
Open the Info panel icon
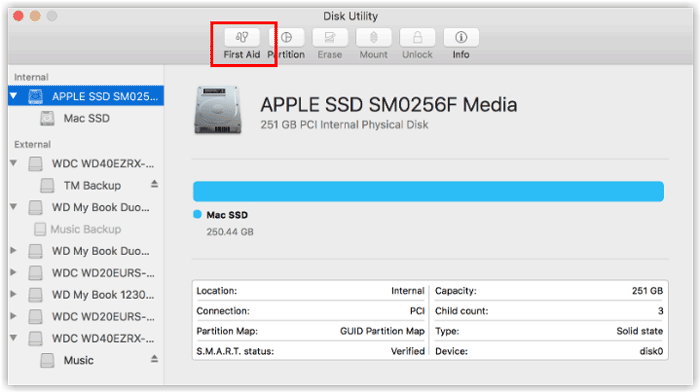pos(461,38)
